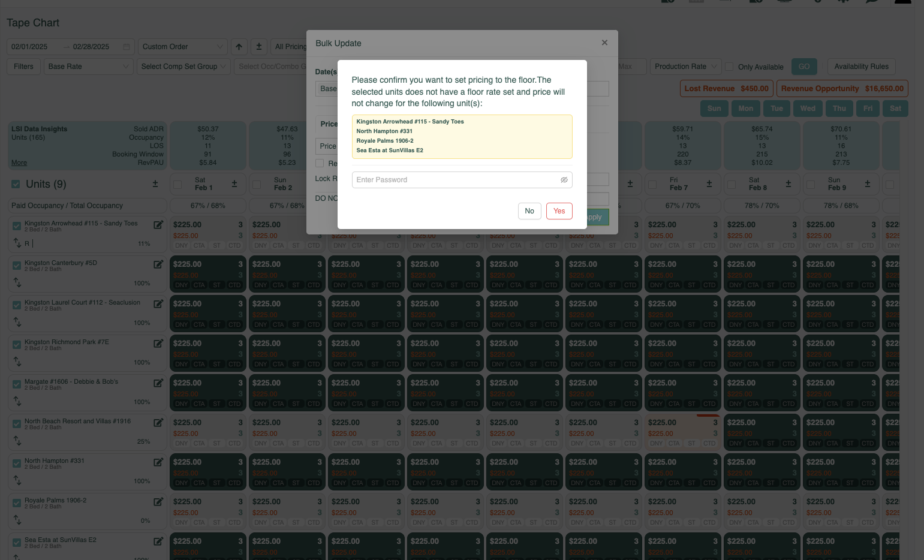Select the Wed weekday tab
924x560 pixels.
click(808, 109)
